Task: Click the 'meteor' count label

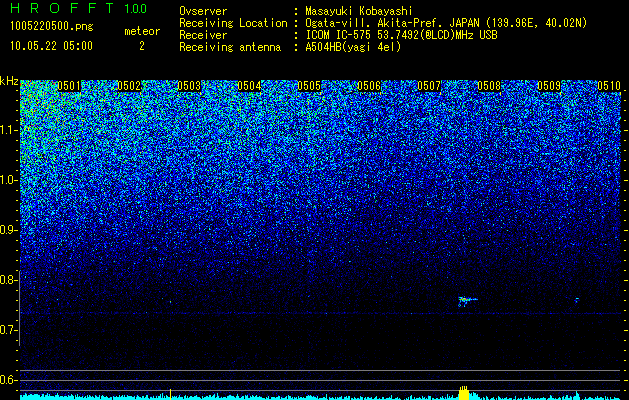Action: pyautogui.click(x=142, y=31)
